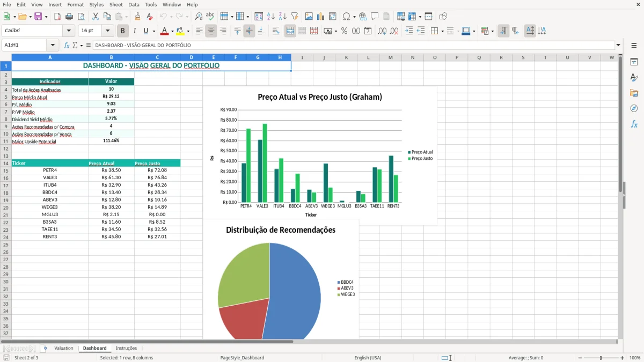Open Function Wizard fx icon
Screen dimensions: 644x362
[x=67, y=46]
